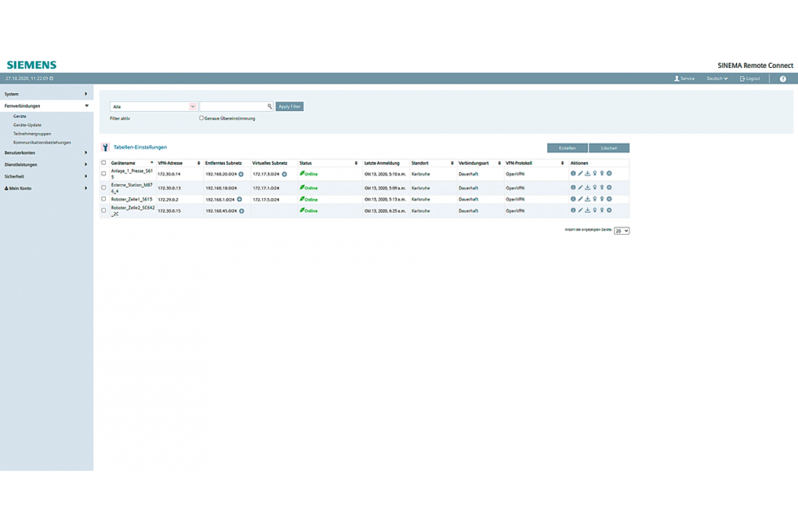Enable Genaue Übereinstimmung checkbox

201,118
